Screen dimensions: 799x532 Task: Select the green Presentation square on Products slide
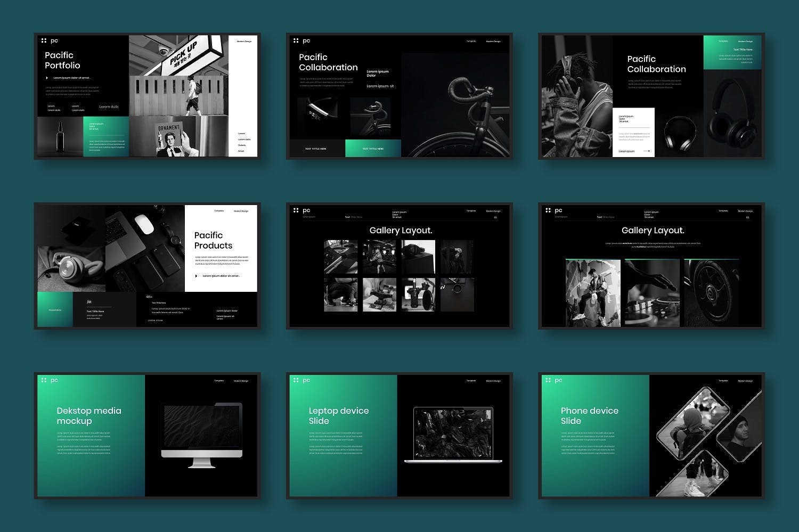pyautogui.click(x=55, y=309)
